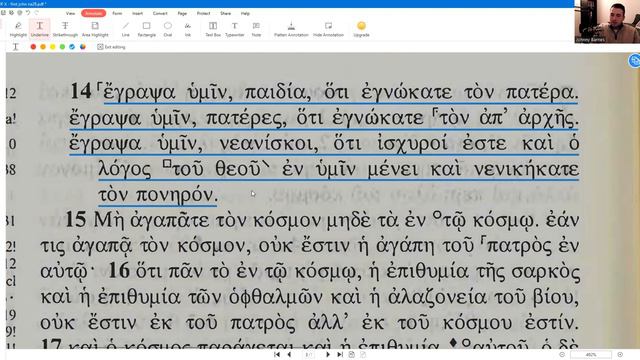Click the undo arrow
This screenshot has width=640, height=360.
(x=28, y=13)
